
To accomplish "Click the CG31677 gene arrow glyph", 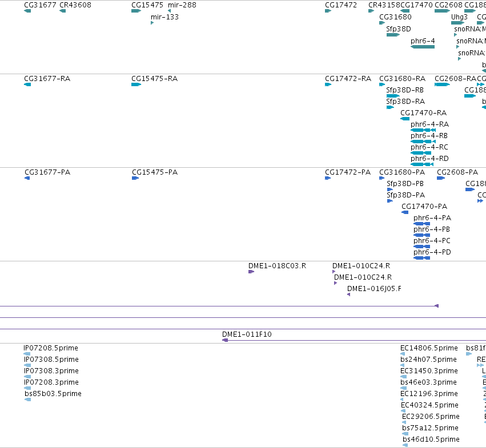I will (x=27, y=11).
